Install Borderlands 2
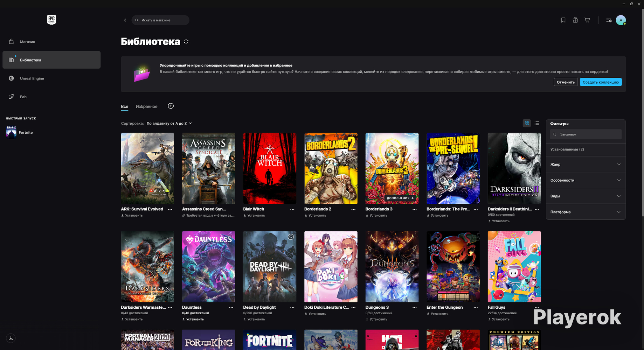The width and height of the screenshot is (644, 350). coord(315,216)
